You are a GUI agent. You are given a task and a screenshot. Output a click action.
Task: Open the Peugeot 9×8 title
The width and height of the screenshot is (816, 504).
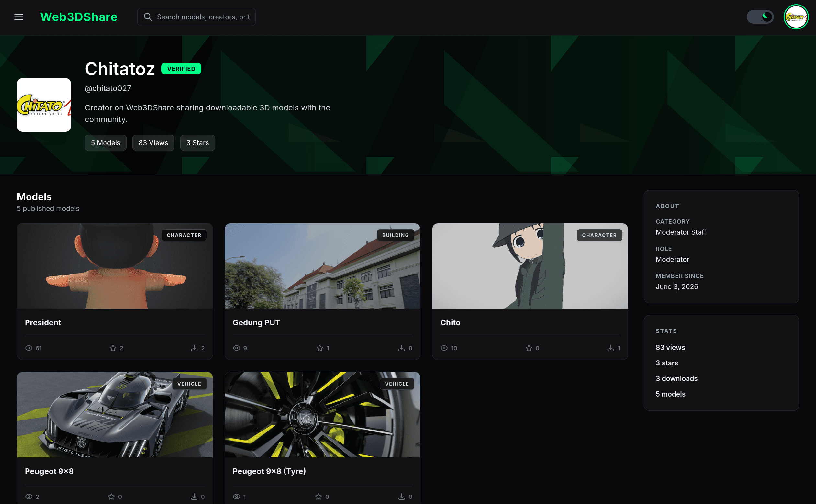tap(49, 471)
